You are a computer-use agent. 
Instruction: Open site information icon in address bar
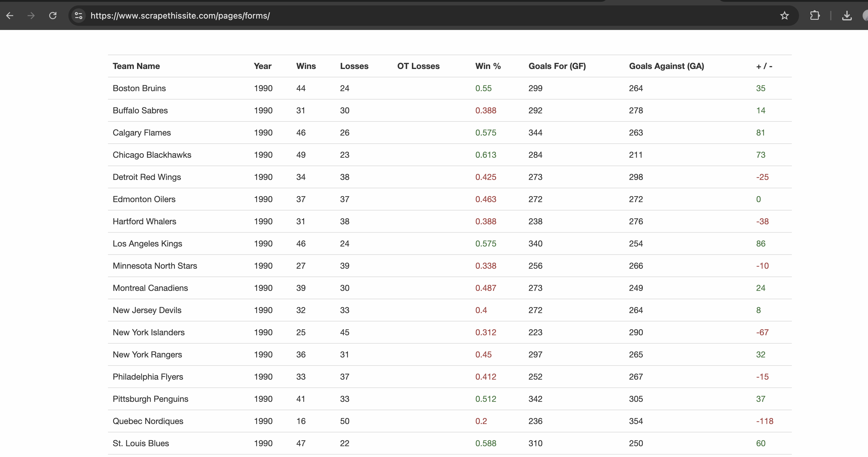pyautogui.click(x=79, y=16)
